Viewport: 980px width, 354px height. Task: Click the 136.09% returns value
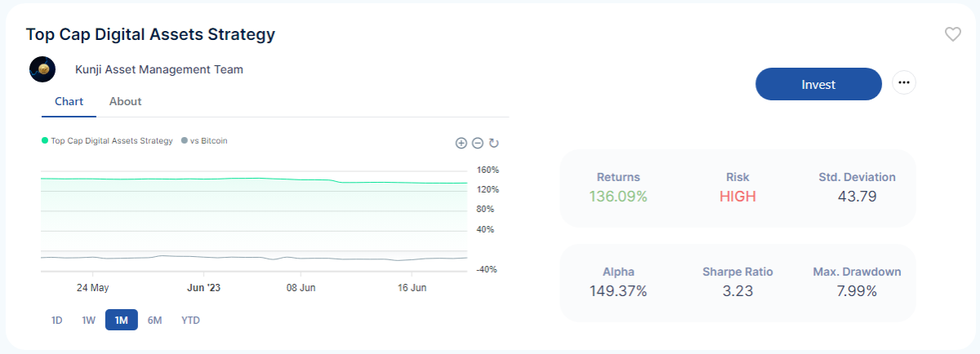tap(618, 197)
